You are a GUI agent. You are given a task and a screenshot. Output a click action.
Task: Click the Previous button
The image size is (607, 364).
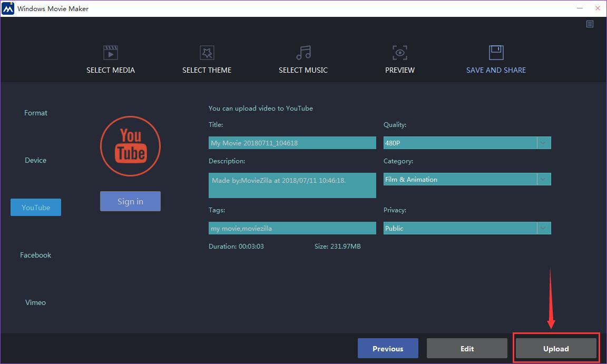pyautogui.click(x=388, y=349)
